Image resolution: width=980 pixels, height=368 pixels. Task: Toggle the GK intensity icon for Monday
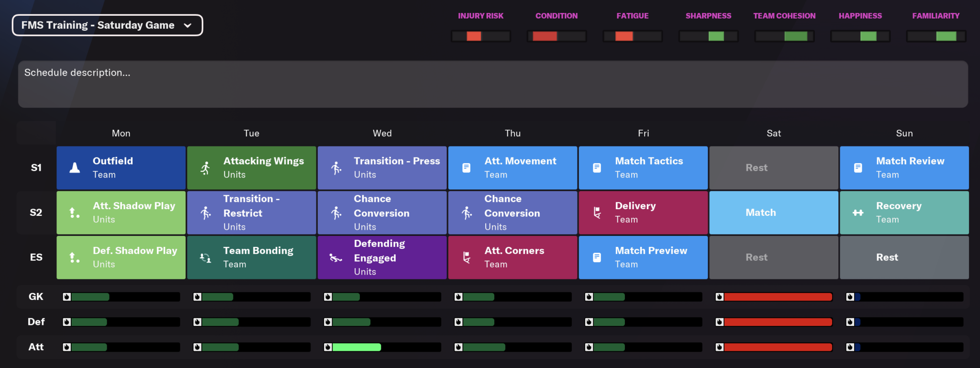coord(67,297)
